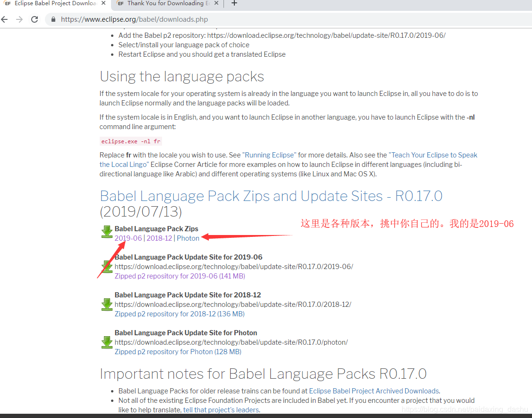This screenshot has height=418, width=532.
Task: Click "Babel Language Pack Update Site for 2018-12" title
Action: (188, 295)
